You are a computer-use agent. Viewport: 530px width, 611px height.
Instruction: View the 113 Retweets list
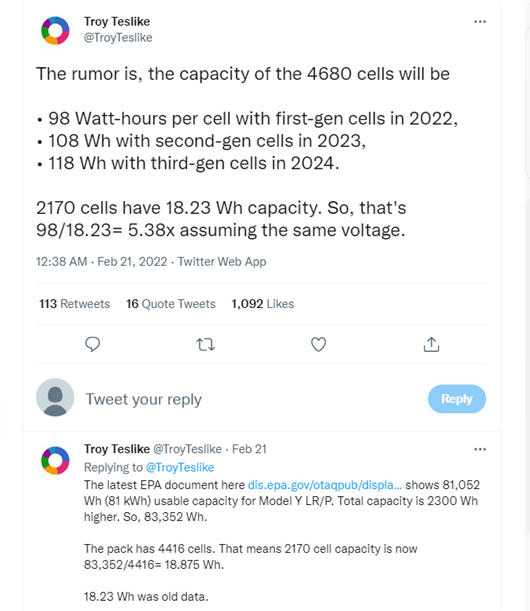pos(74,304)
